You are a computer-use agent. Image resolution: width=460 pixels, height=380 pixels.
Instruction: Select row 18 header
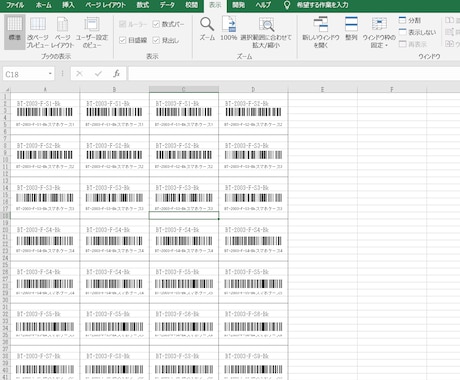[x=5, y=215]
